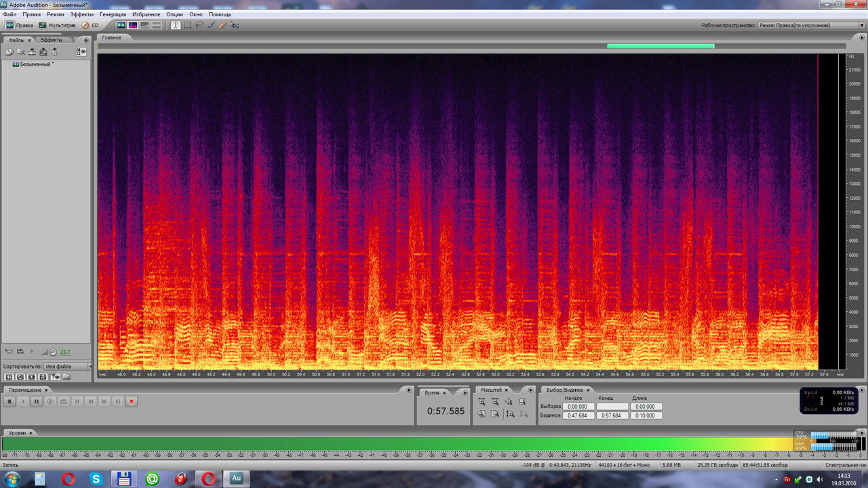This screenshot has width=868, height=488.
Task: Select the lasso selection tool
Action: pos(199,25)
